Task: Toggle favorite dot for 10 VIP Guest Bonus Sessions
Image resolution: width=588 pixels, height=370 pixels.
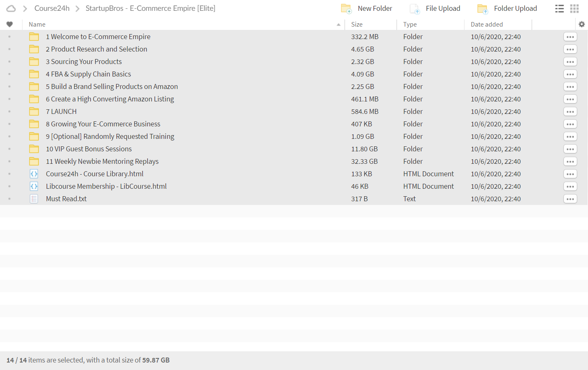Action: (10, 149)
